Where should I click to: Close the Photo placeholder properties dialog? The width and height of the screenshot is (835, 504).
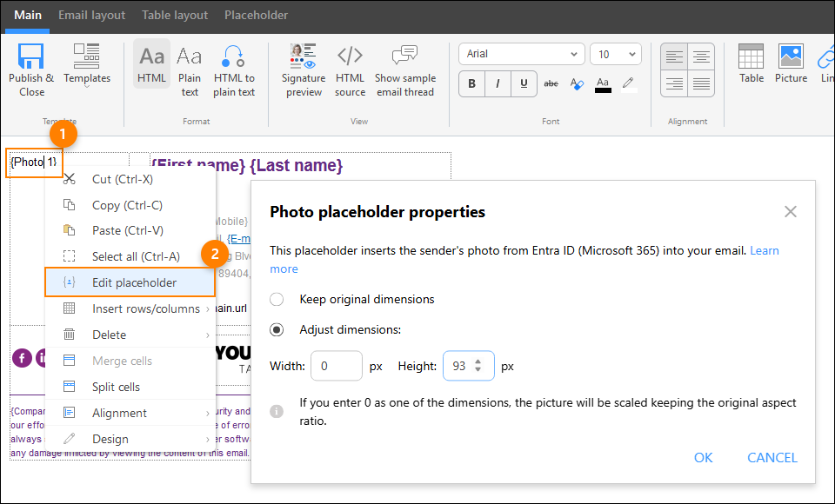[x=791, y=212]
